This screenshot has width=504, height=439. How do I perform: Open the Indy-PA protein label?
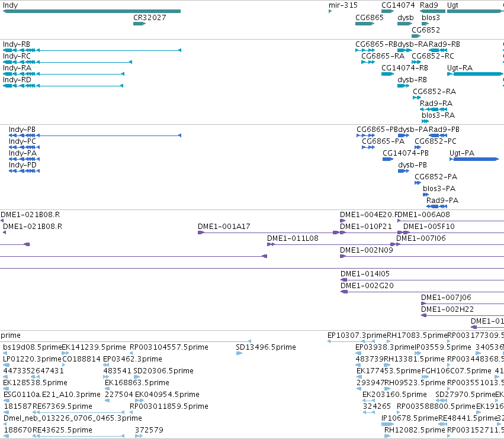pos(23,153)
